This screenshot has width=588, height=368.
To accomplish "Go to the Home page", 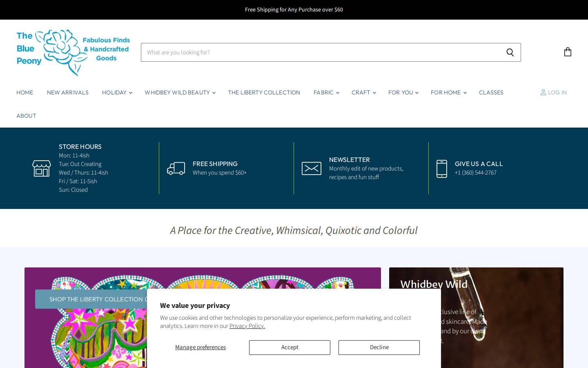I will click(x=25, y=92).
